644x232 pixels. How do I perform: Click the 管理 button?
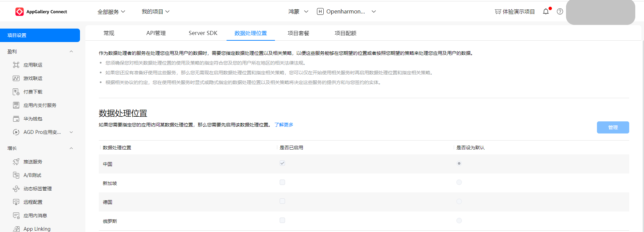click(x=613, y=127)
